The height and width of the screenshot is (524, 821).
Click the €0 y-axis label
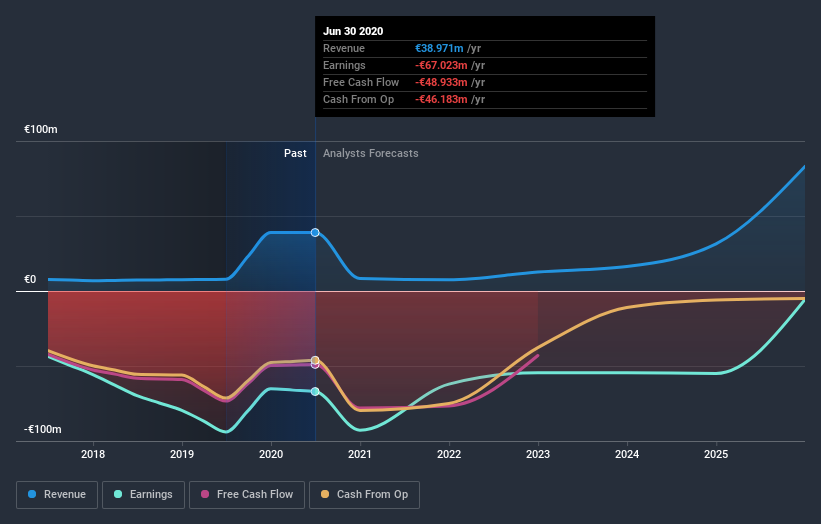(30, 280)
